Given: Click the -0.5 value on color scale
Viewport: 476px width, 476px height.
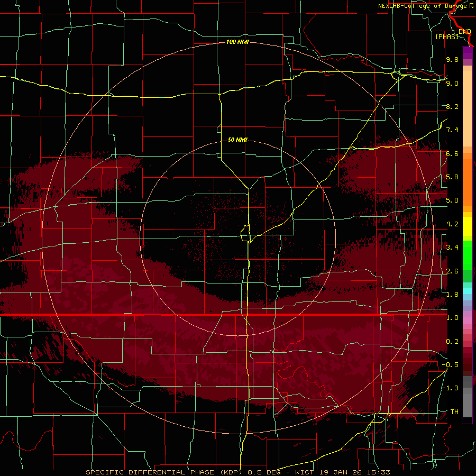Looking at the screenshot, I should click(450, 365).
